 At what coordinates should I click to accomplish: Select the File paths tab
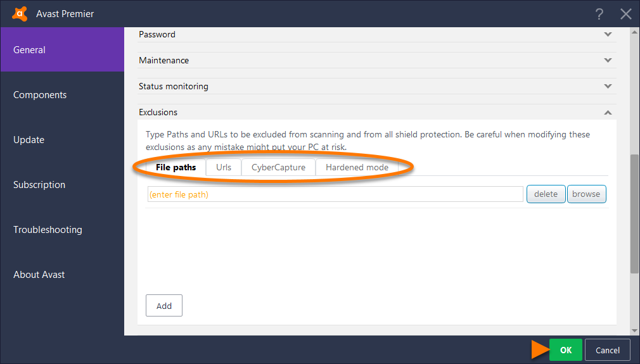click(x=176, y=168)
